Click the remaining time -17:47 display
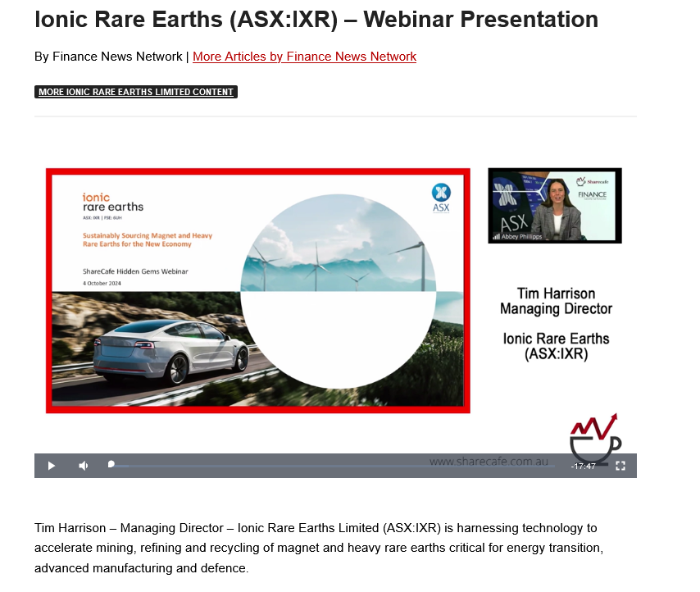The height and width of the screenshot is (592, 700). [583, 466]
